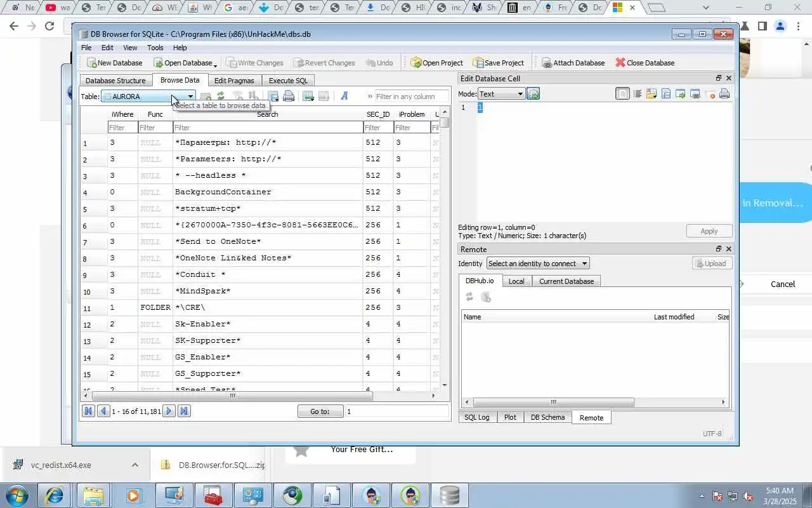Click the import cell from file folder icon

(x=652, y=94)
